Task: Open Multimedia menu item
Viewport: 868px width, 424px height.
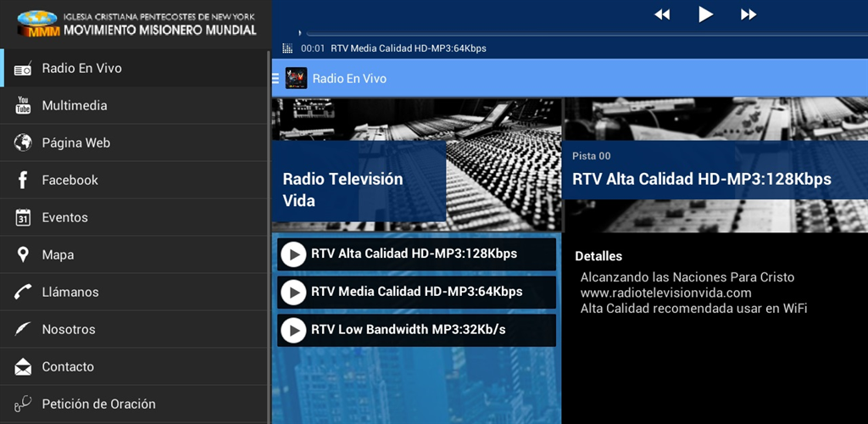Action: point(134,105)
